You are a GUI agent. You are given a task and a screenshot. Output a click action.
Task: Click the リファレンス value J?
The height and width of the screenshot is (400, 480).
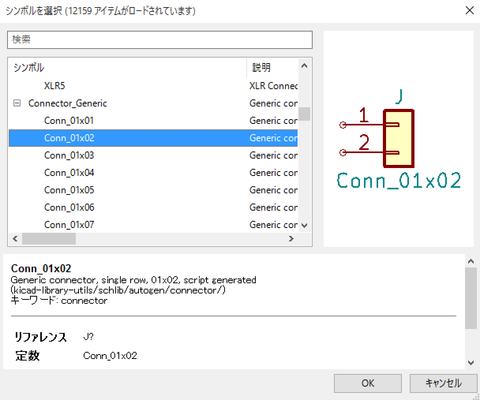tap(88, 337)
